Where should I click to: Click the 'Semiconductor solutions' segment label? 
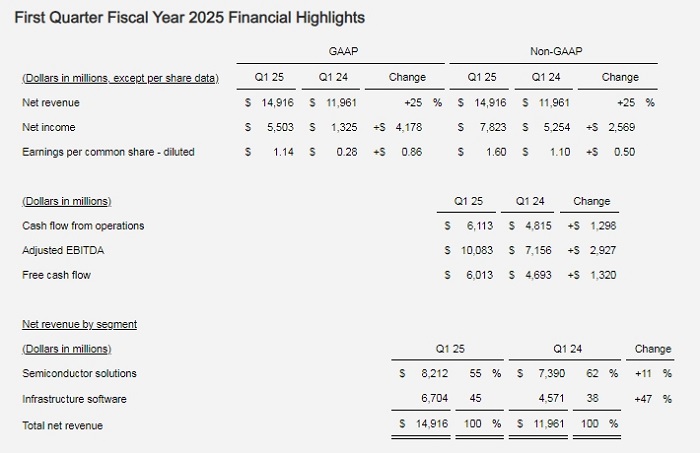[79, 374]
